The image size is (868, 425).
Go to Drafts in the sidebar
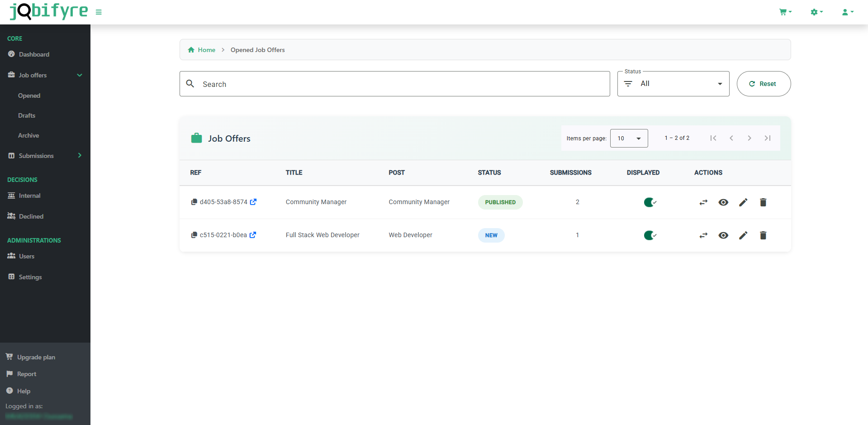coord(27,115)
